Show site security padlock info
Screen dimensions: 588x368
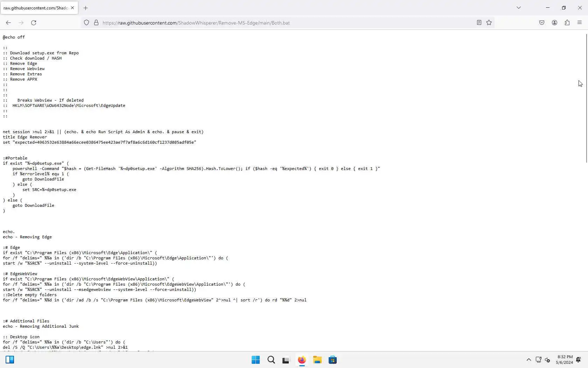(x=96, y=23)
